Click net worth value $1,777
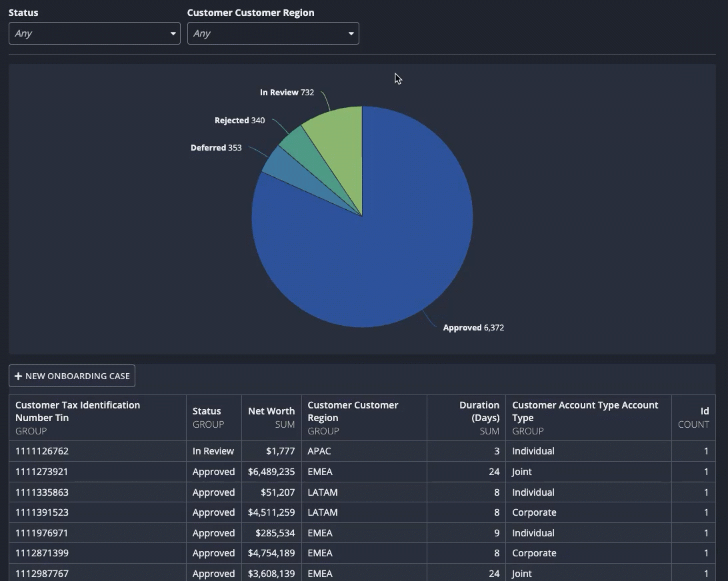728x581 pixels. coord(271,451)
